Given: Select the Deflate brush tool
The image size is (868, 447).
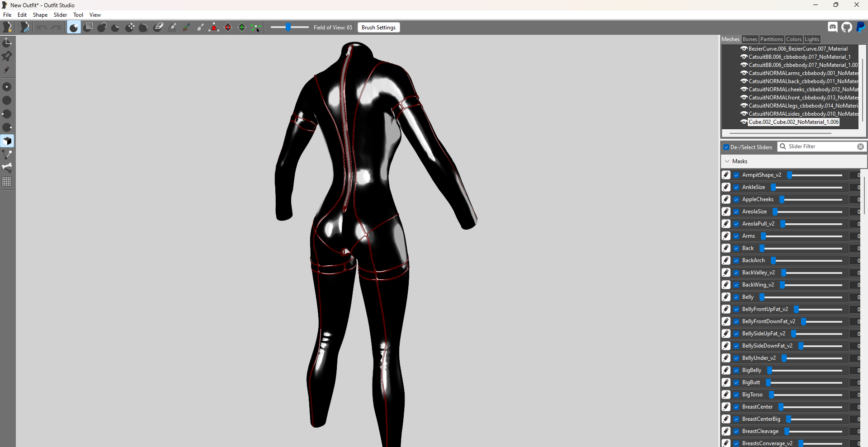Looking at the screenshot, I should tap(116, 28).
